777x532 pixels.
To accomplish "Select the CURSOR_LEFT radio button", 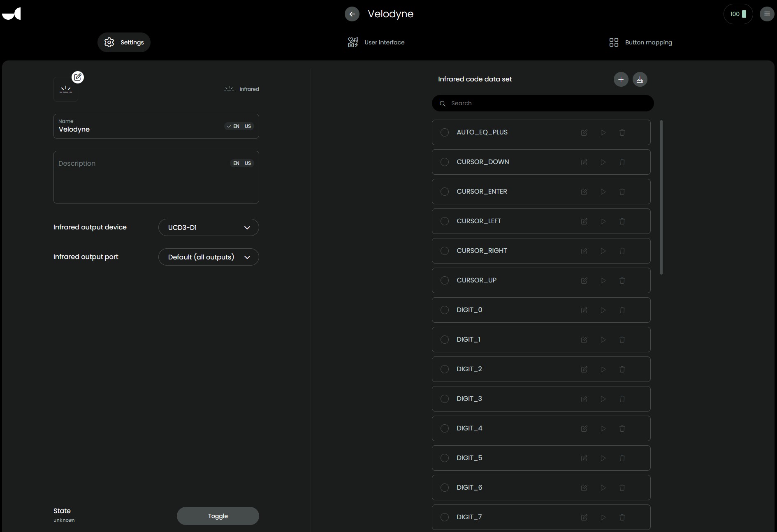I will click(445, 221).
